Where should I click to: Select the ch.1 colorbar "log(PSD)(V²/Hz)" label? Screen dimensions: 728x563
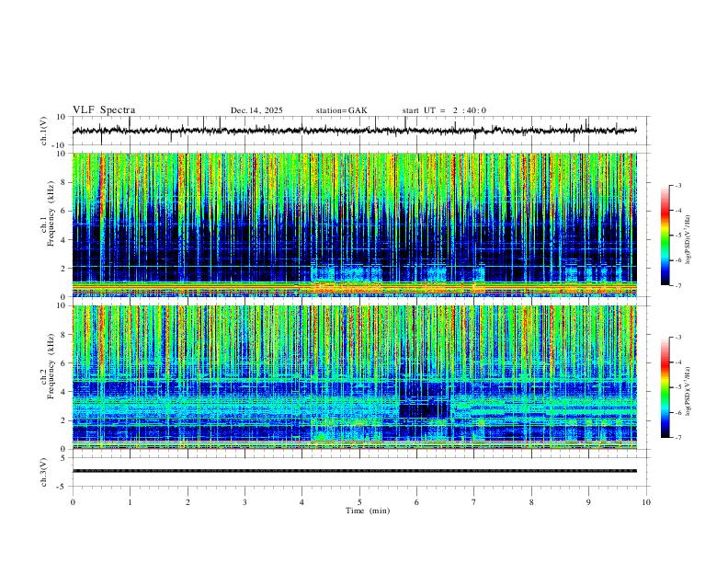tap(688, 240)
